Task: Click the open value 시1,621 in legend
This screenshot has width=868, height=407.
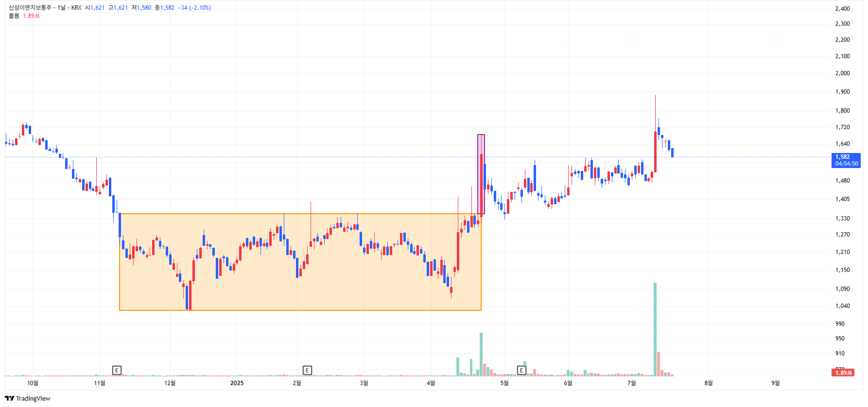Action: [95, 8]
